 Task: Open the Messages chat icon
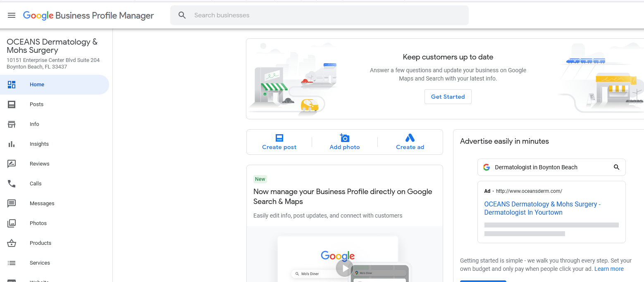click(12, 204)
